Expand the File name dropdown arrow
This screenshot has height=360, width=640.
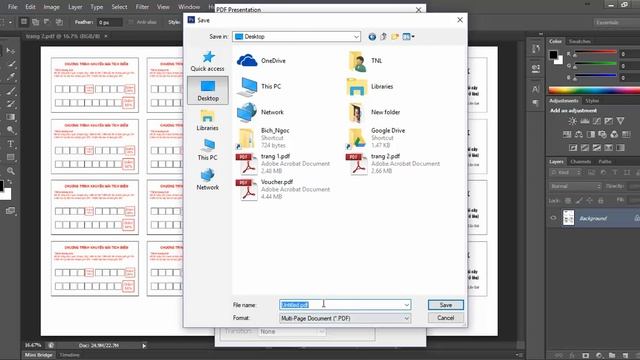tap(406, 305)
